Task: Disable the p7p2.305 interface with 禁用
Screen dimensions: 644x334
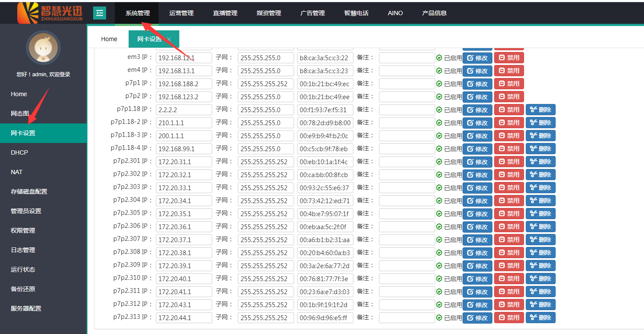Action: pos(509,214)
